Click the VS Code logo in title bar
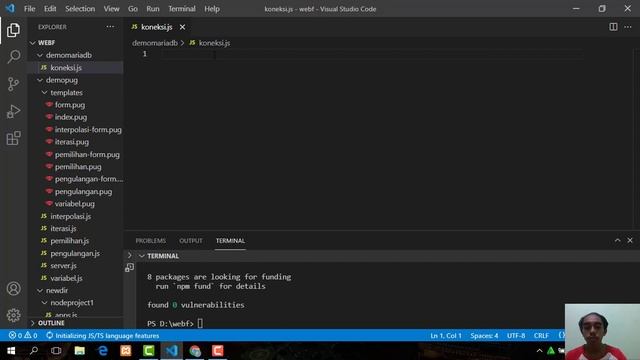This screenshot has height=360, width=640. 10,9
